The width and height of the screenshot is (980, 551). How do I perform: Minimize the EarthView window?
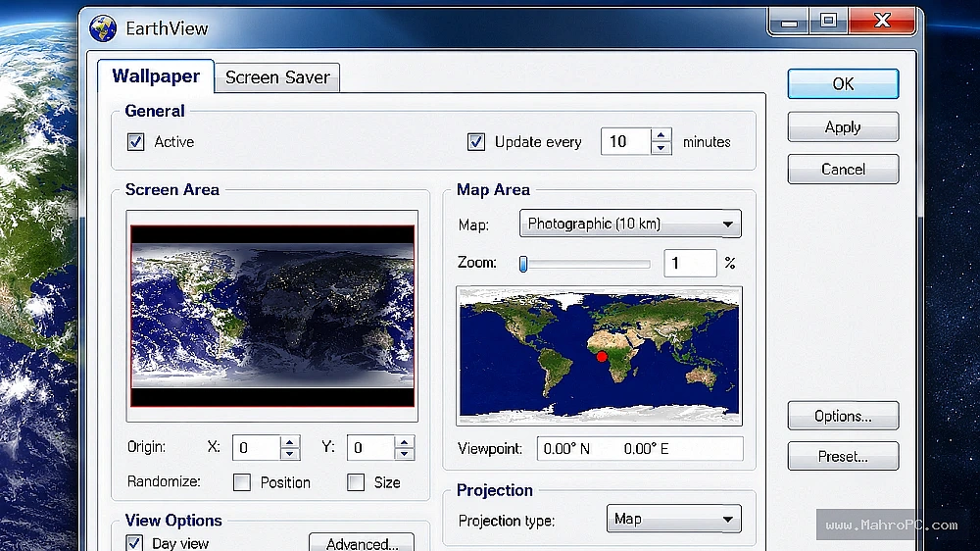pos(789,22)
